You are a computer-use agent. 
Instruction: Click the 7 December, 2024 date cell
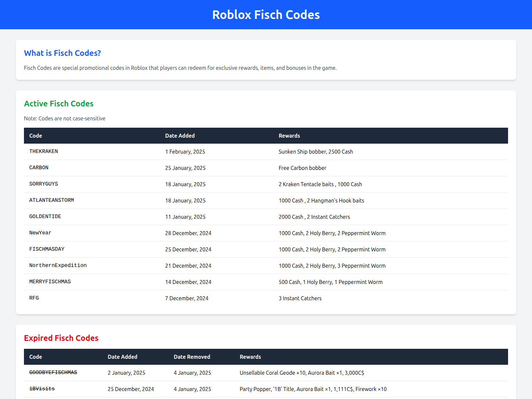click(187, 298)
